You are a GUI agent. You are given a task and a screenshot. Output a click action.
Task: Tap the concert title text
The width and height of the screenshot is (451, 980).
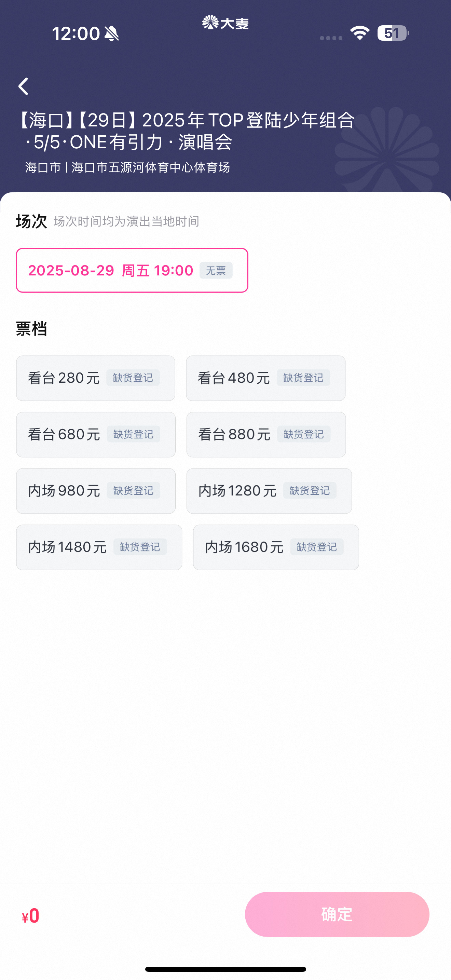coord(186,131)
